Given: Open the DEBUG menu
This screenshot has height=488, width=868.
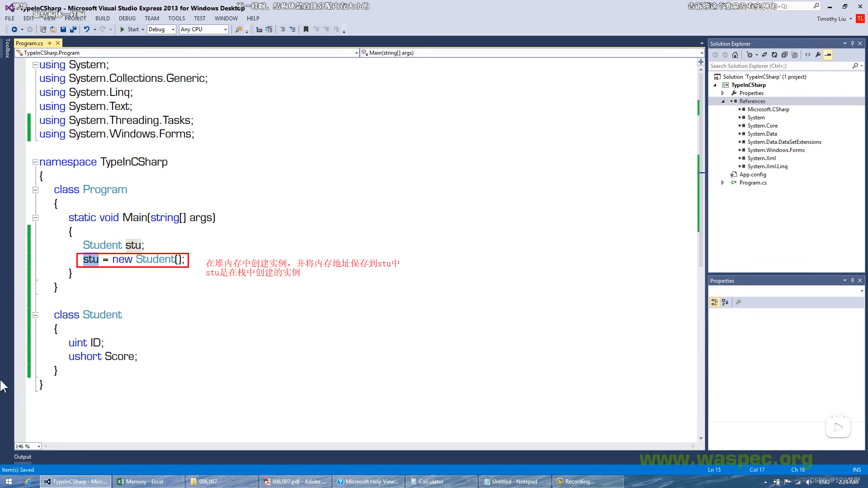Looking at the screenshot, I should click(x=127, y=19).
